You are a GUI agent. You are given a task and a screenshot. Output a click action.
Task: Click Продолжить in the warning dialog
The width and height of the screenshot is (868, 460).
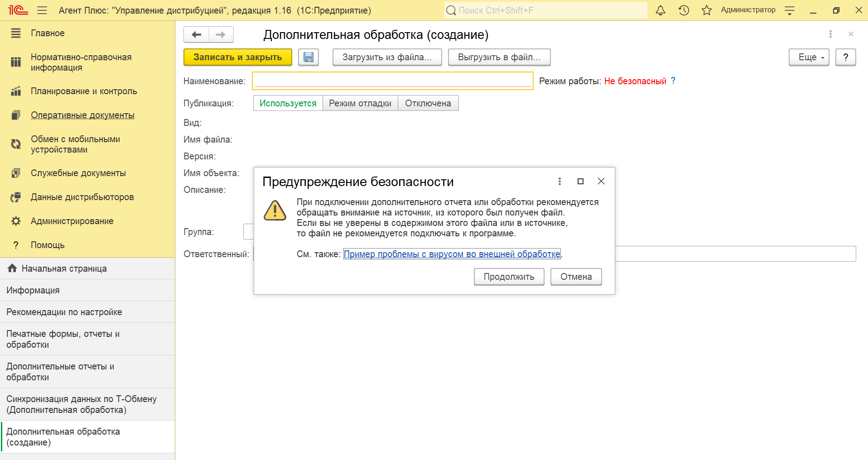(509, 277)
